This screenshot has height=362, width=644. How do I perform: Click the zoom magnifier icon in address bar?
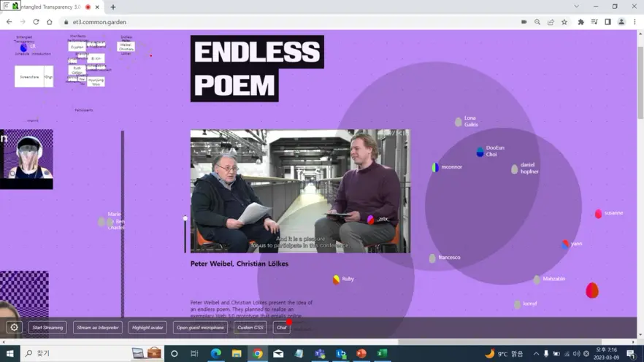[x=537, y=22]
